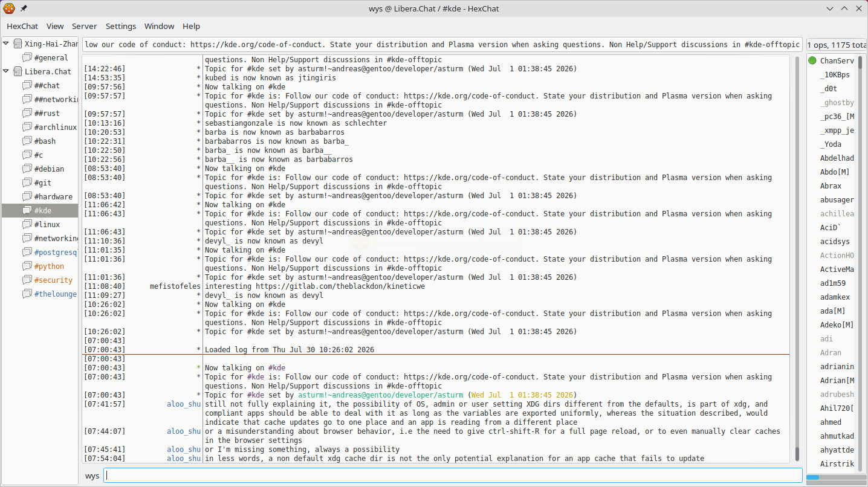This screenshot has height=487, width=868.
Task: Click the #postgresql channel icon
Action: coord(27,253)
